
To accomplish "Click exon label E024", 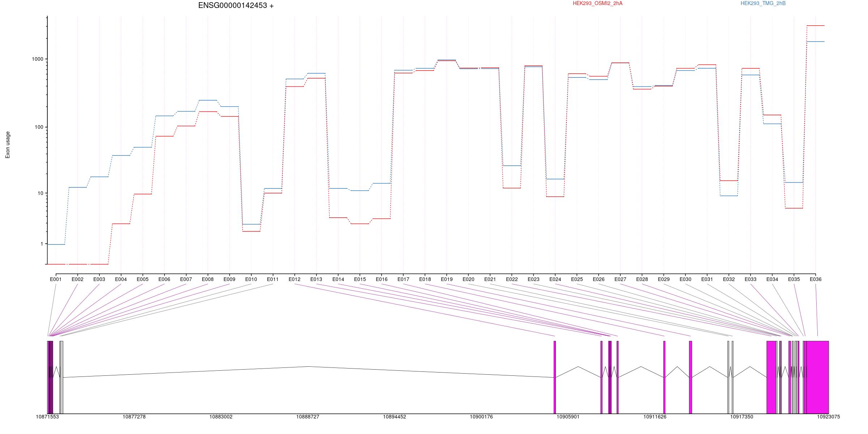I will pyautogui.click(x=555, y=280).
